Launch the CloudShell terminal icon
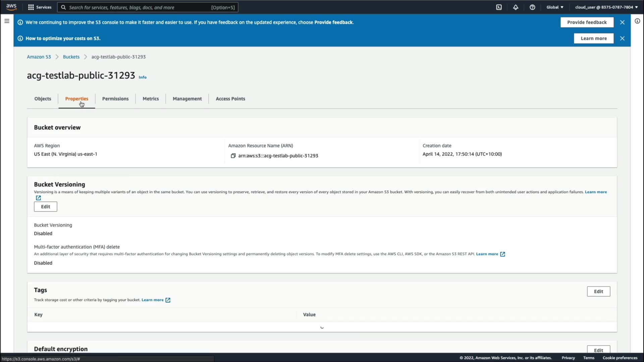 [x=499, y=7]
